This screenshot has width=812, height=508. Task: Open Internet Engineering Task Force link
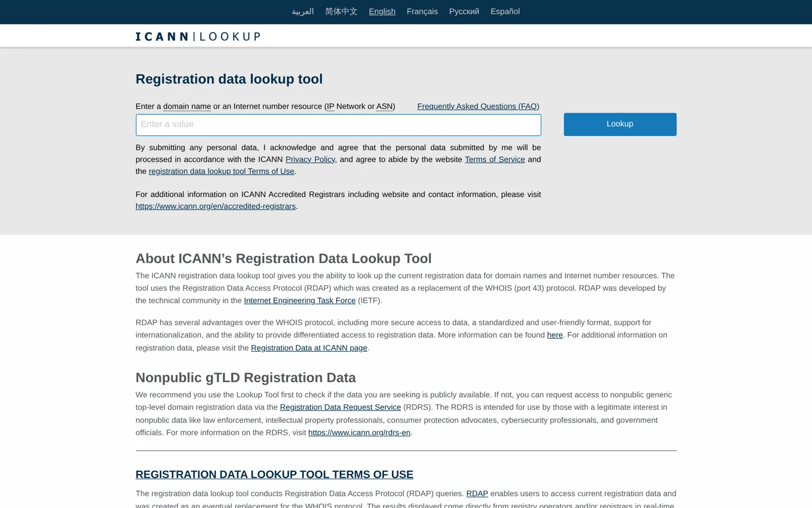point(300,300)
